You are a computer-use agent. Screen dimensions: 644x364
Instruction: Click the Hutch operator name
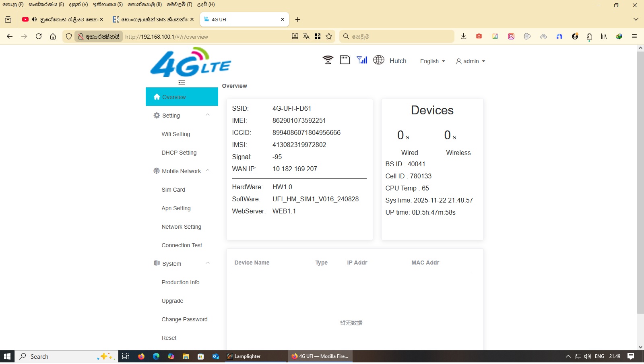[398, 61]
